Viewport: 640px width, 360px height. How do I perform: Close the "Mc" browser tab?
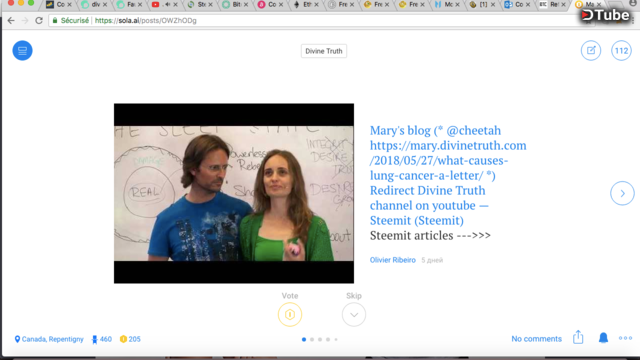tap(458, 4)
